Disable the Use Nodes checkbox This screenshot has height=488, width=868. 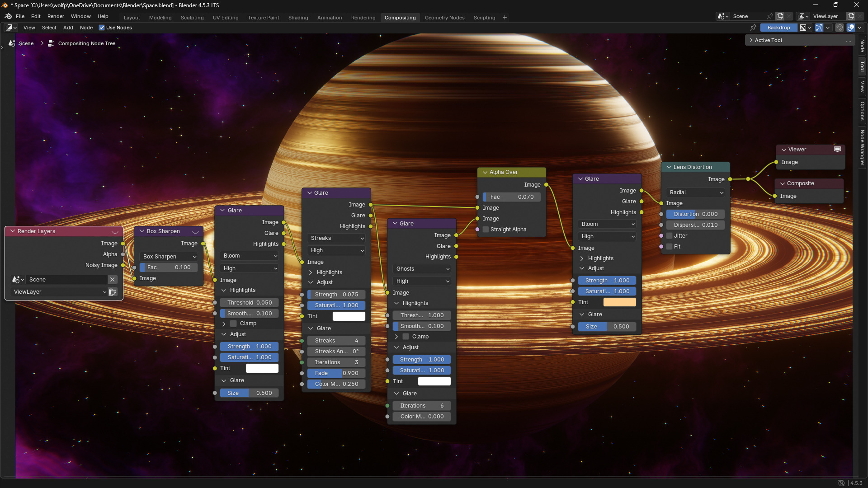point(102,28)
